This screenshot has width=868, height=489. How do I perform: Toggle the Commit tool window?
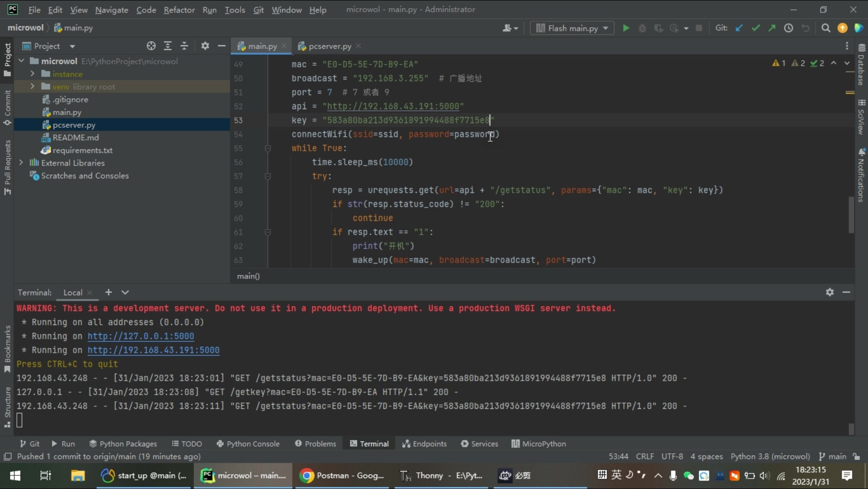coord(7,108)
